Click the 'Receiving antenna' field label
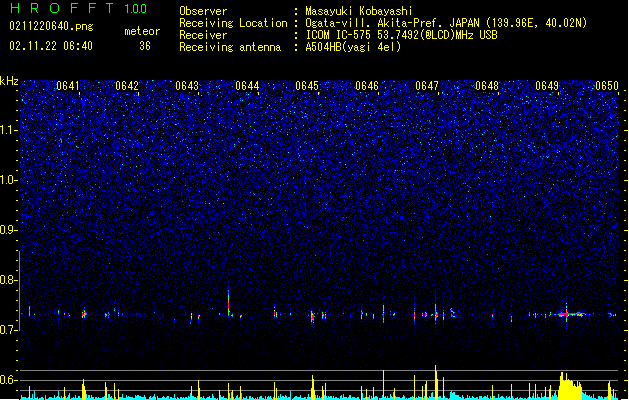The image size is (629, 400). point(230,47)
